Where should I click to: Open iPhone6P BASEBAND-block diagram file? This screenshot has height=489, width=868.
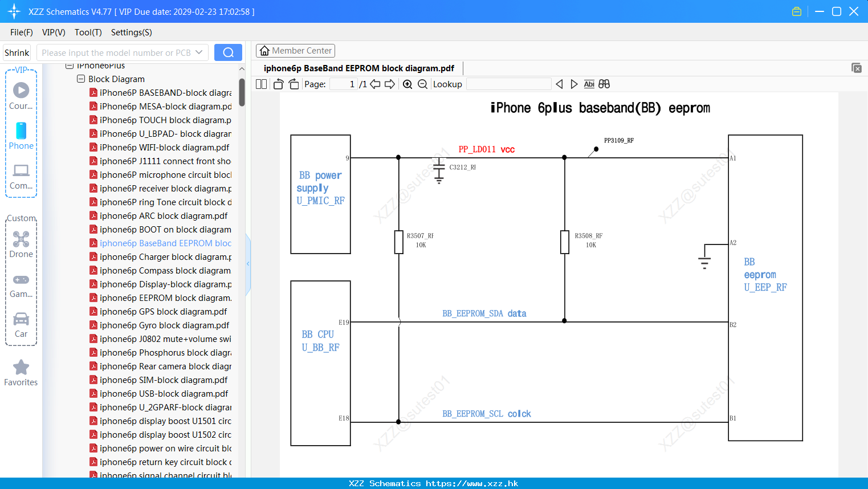click(x=161, y=92)
